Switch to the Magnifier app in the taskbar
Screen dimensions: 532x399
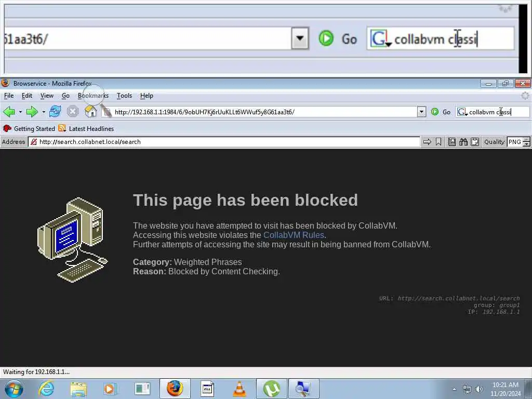coord(303,389)
